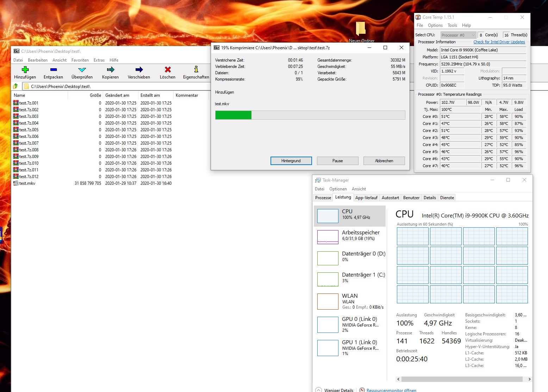Viewport: 548px width, 392px height.
Task: Select WLAN entry in Task-Manager sidebar
Action: coord(349,301)
